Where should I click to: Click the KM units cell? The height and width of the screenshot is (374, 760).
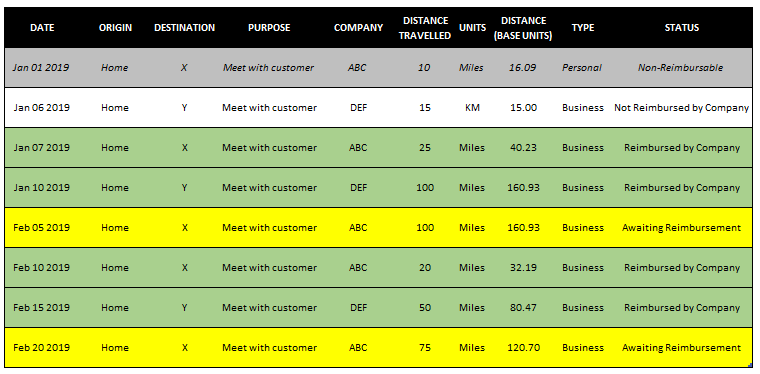[472, 108]
